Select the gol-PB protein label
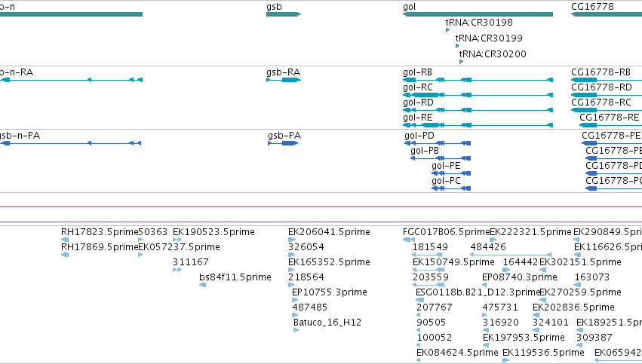 click(425, 151)
